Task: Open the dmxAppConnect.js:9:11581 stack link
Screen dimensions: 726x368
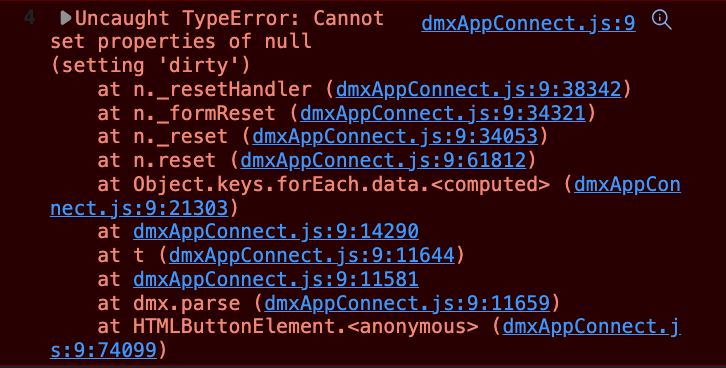Action: (x=276, y=279)
